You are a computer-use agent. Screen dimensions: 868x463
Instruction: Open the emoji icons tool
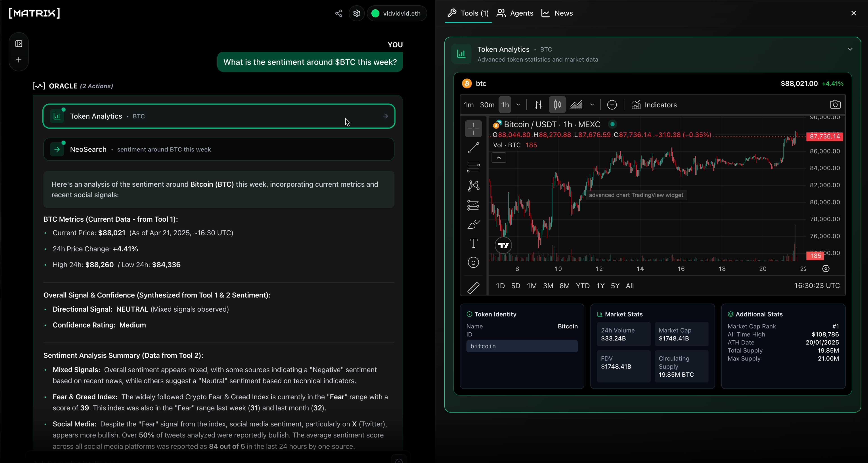[x=474, y=262]
